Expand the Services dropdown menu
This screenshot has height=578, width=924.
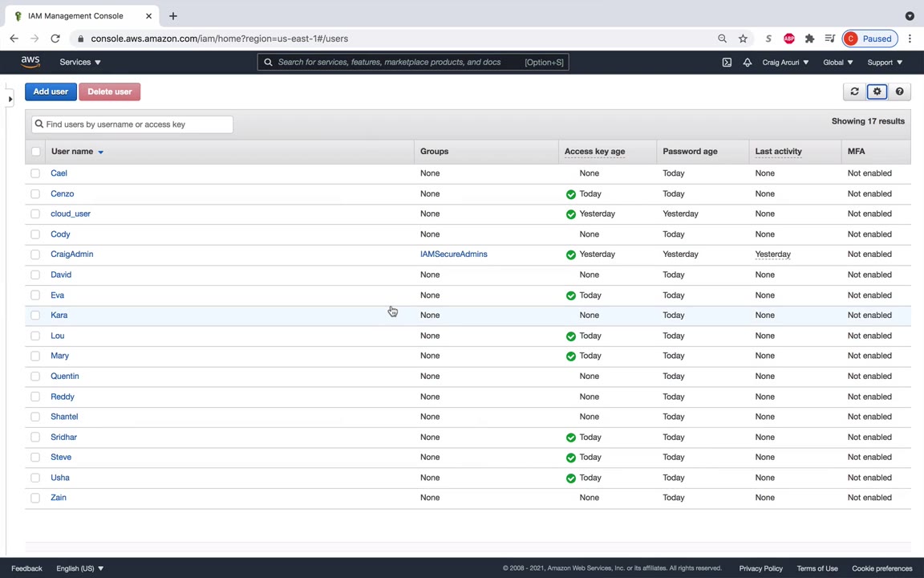(x=79, y=63)
